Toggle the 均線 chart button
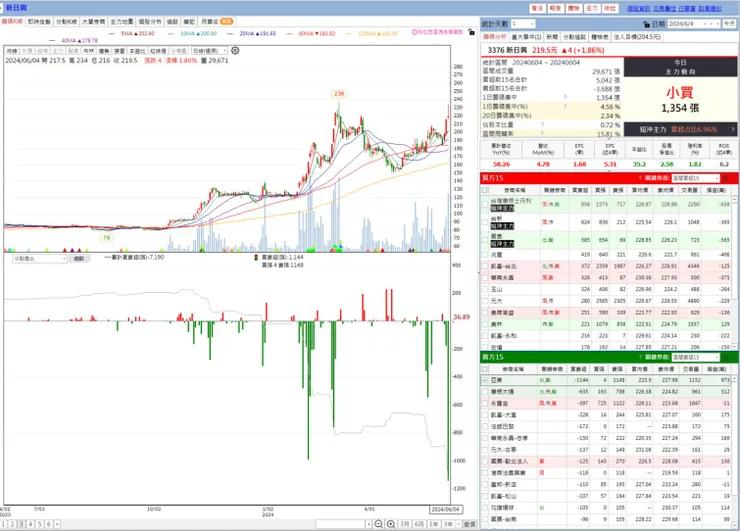Screen dimensions: 740x531 [12, 51]
